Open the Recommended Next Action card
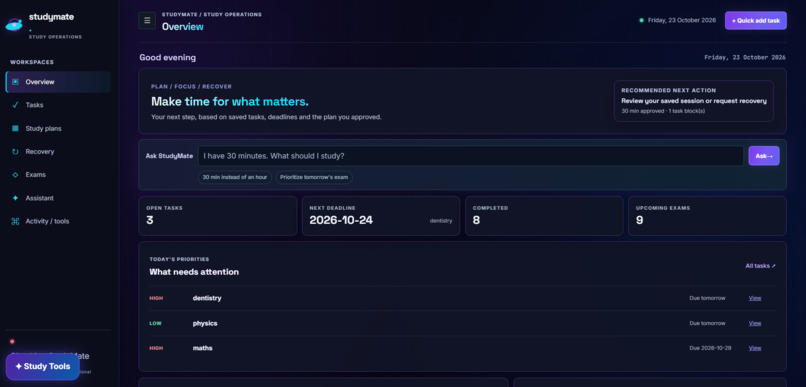Viewport: 806px width, 387px height. (x=694, y=101)
